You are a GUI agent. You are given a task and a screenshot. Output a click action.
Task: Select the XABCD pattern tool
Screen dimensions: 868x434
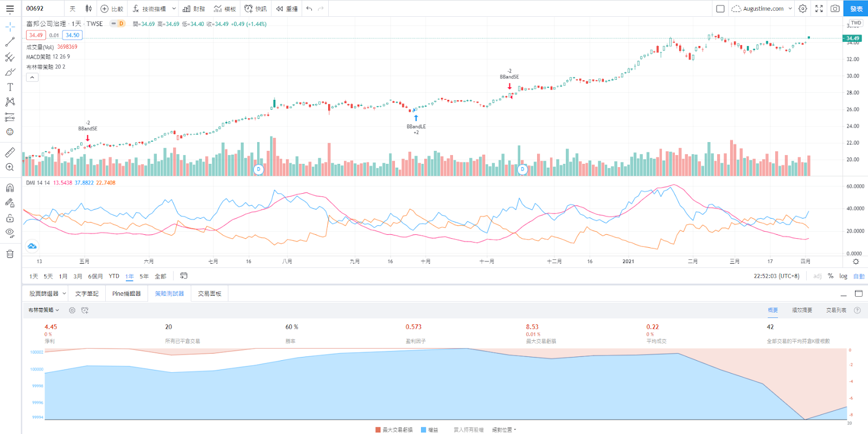10,101
